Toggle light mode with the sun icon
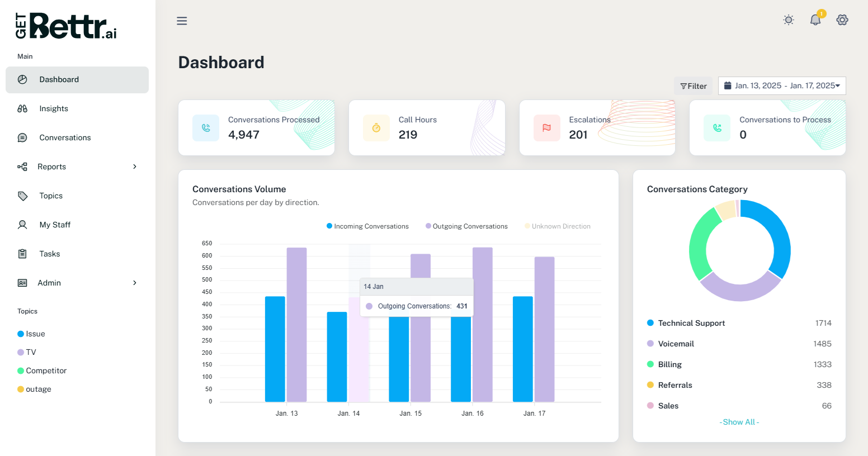 (x=789, y=20)
